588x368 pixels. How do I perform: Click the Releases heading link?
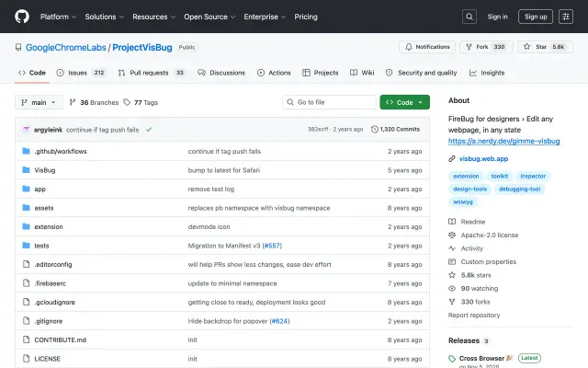pos(464,340)
